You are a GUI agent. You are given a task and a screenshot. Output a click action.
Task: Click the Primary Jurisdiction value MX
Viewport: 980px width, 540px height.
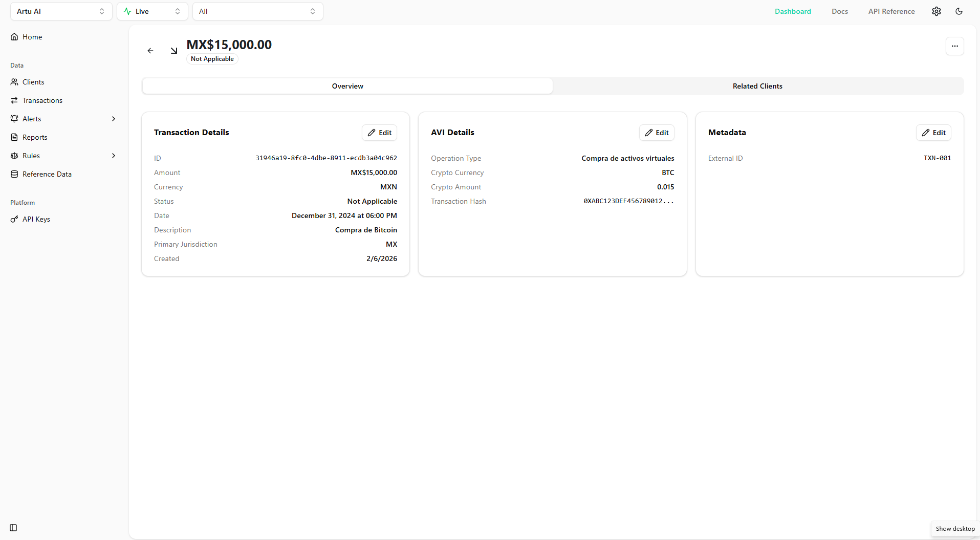coord(391,244)
